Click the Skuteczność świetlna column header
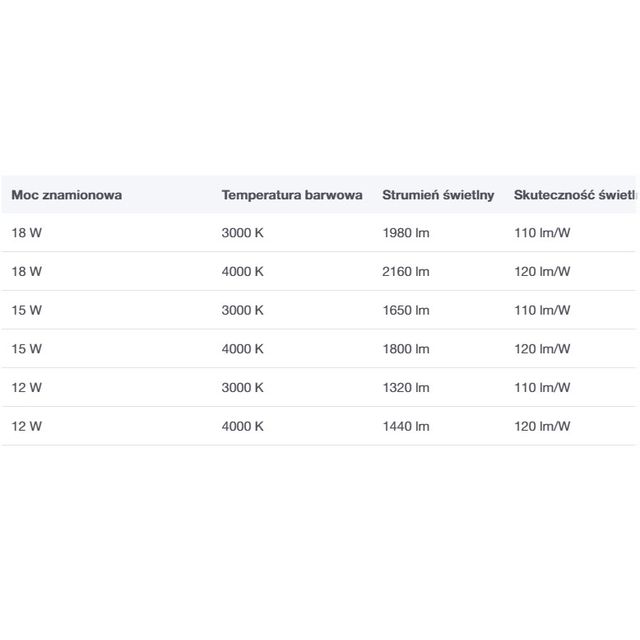The height and width of the screenshot is (640, 640). [574, 195]
